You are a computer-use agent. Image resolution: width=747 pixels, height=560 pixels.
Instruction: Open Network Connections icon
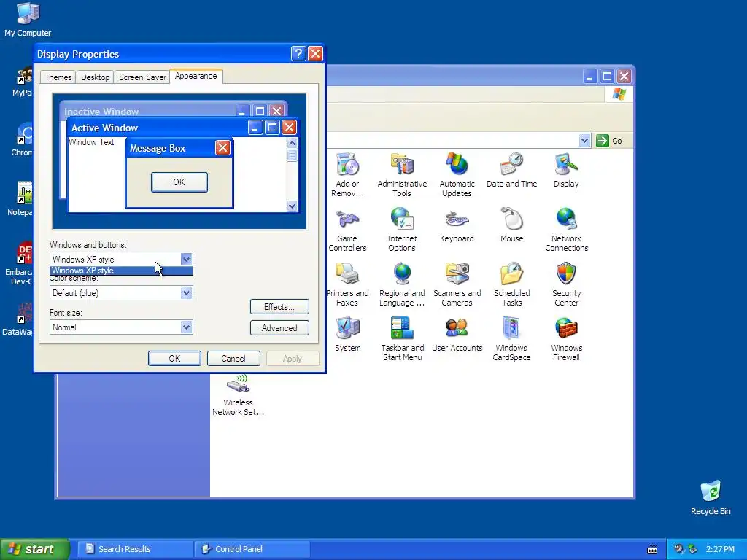(x=566, y=230)
